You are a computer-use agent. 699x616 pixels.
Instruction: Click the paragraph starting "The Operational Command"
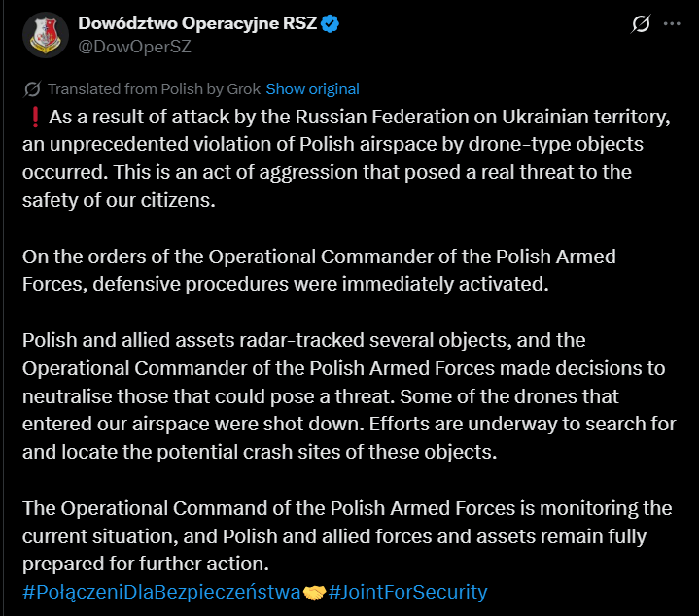tap(347, 535)
